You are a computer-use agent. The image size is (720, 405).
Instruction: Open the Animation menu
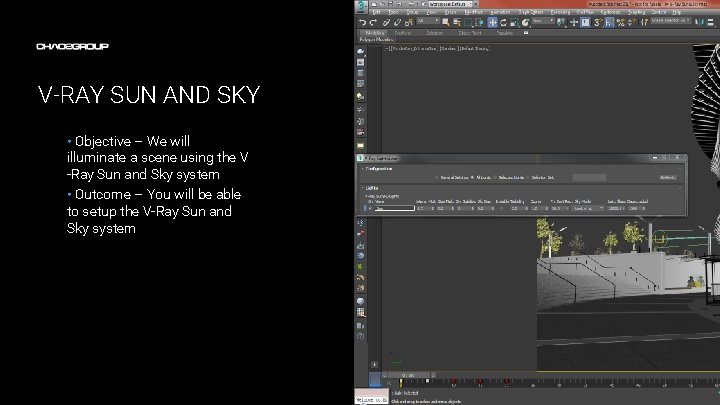click(501, 12)
